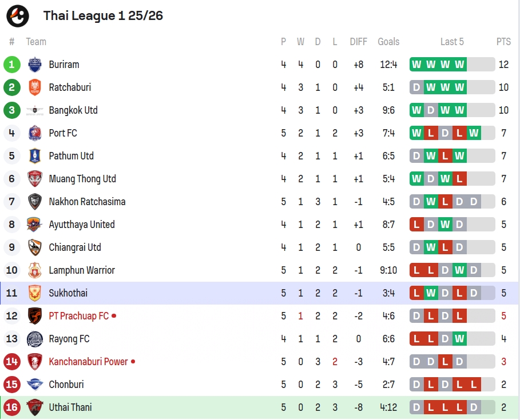Click the Uthai Thani team crest
This screenshot has height=420, width=520.
pyautogui.click(x=34, y=407)
